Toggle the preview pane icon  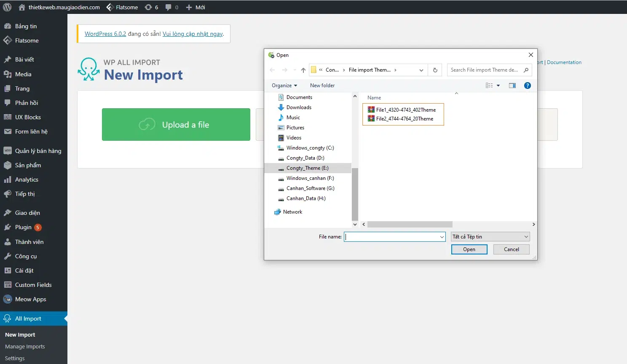point(512,86)
